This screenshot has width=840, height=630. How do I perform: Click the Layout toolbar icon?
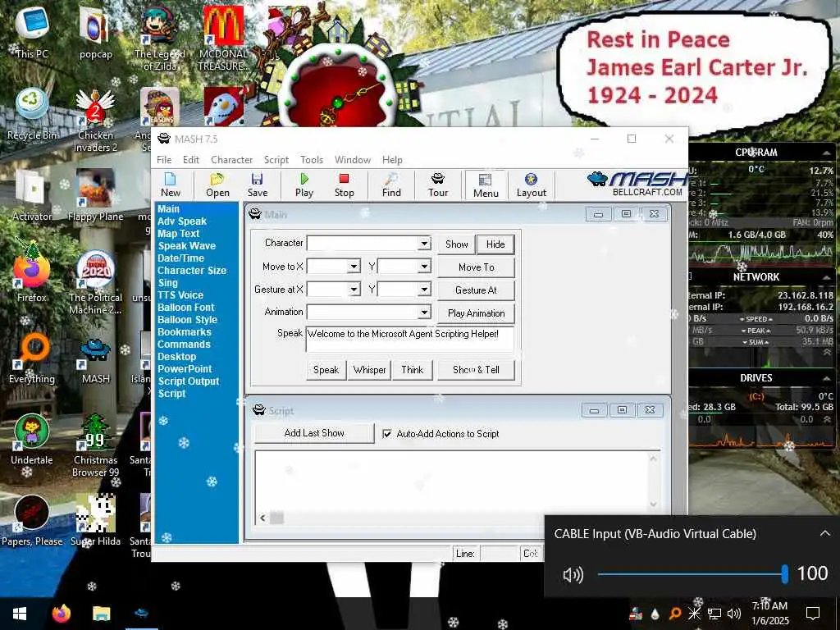click(531, 185)
